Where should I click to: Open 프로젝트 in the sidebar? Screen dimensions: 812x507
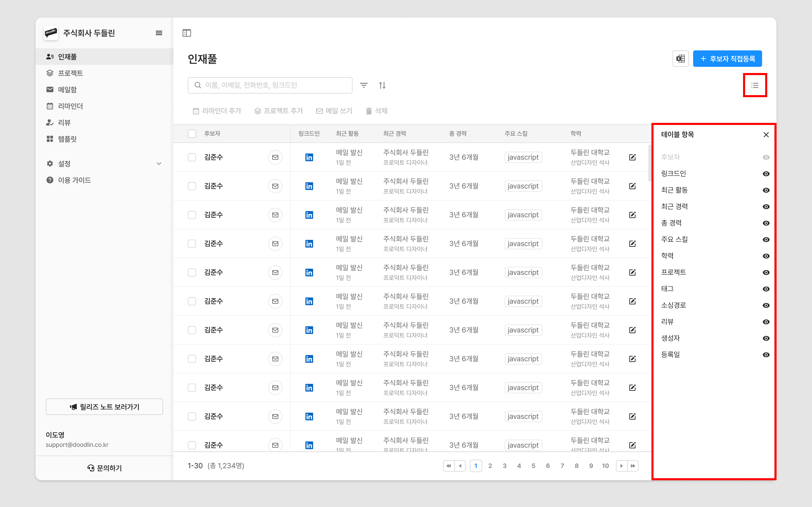click(x=70, y=73)
